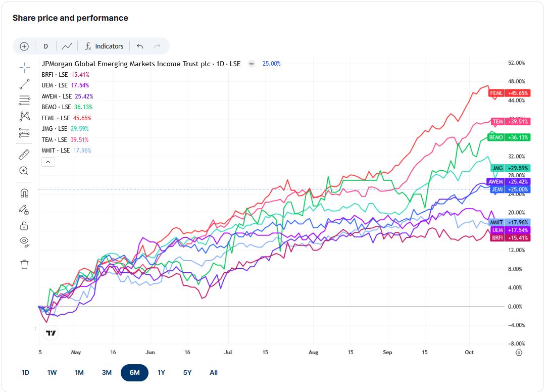Switch to the 1W time range
546x392 pixels.
coord(52,372)
